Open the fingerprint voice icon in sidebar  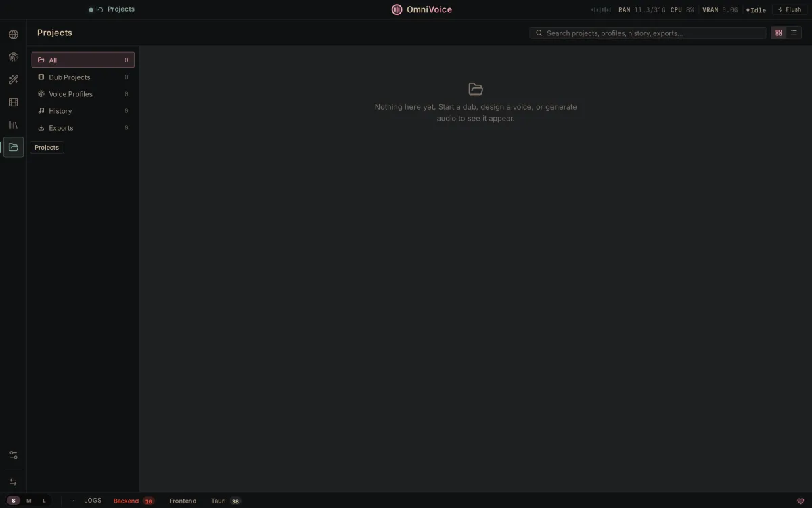(14, 57)
